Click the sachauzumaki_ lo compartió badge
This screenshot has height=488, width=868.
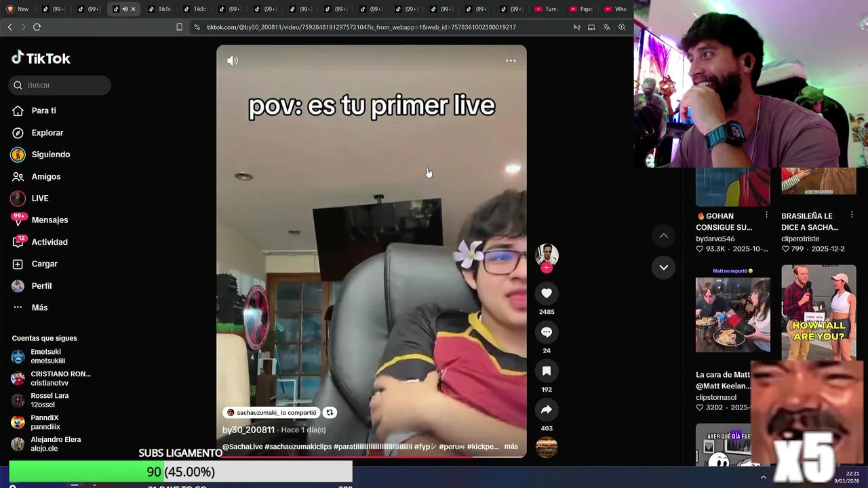coord(272,412)
